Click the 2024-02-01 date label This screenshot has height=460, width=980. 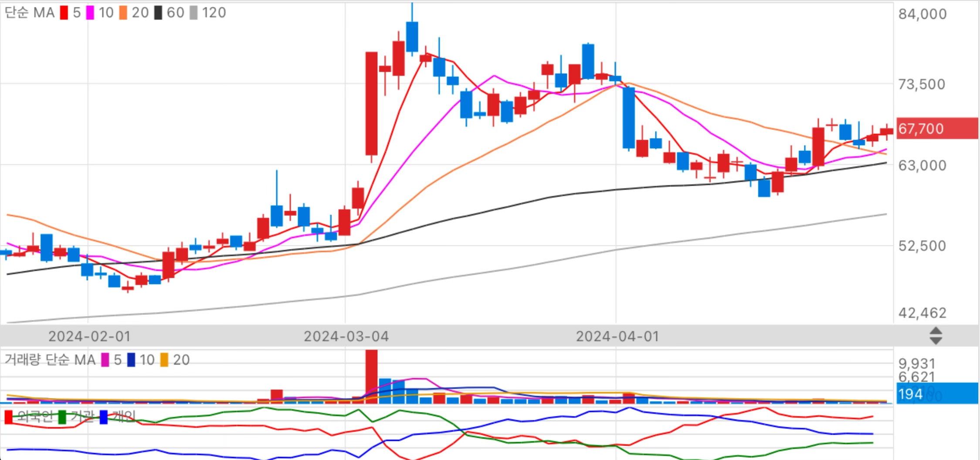(x=89, y=336)
